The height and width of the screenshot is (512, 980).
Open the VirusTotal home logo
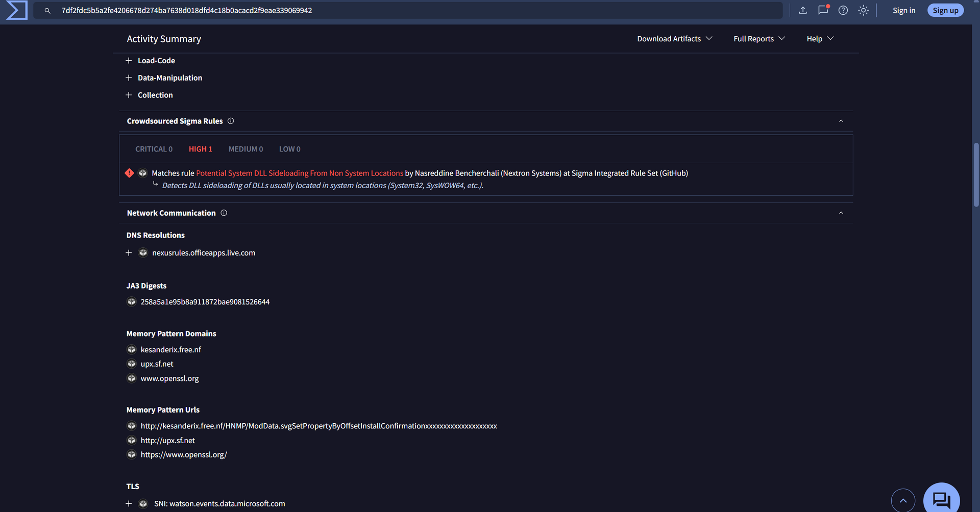(x=17, y=10)
